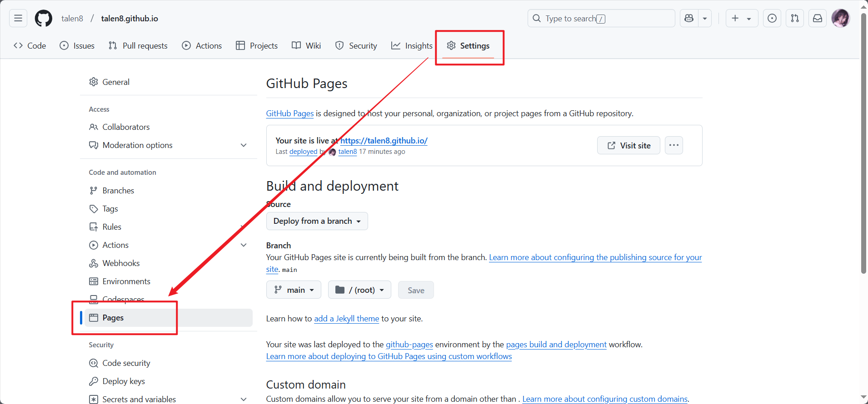Open the issues icon in header
This screenshot has height=404, width=868.
(772, 18)
